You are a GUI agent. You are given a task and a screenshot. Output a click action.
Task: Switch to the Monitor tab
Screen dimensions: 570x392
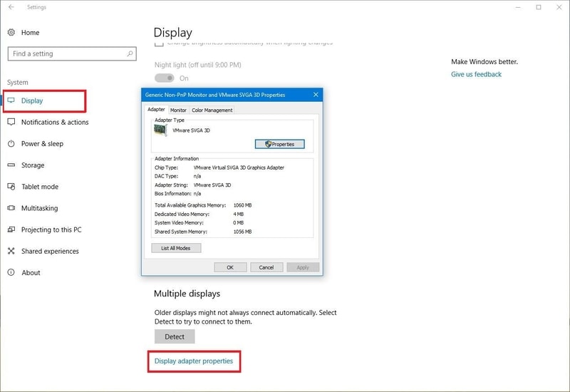click(x=178, y=110)
